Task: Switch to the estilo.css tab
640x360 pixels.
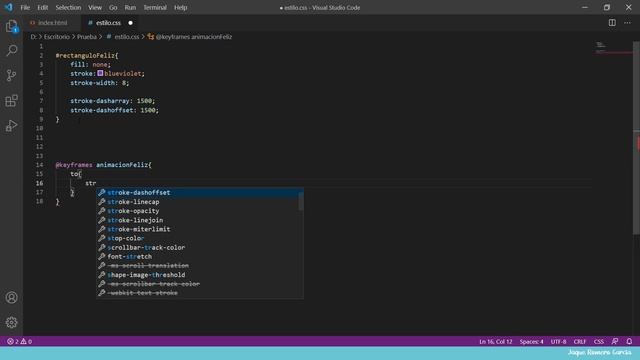Action: (109, 23)
